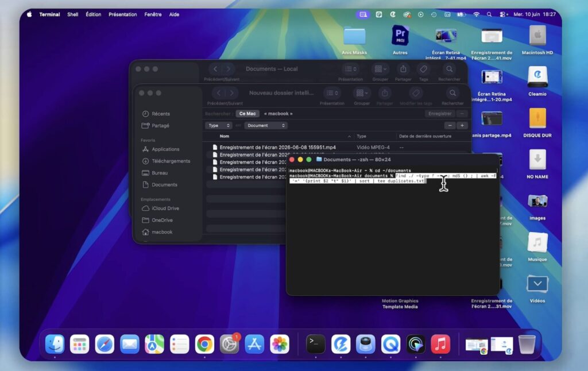Click the Nom column sort arrow
This screenshot has width=588, height=371.
(x=349, y=136)
